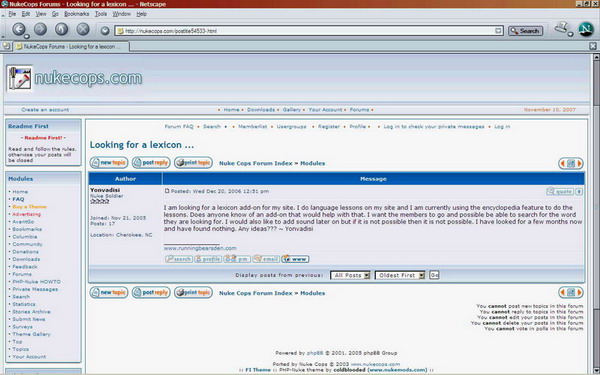Image resolution: width=600 pixels, height=375 pixels.
Task: Expand the URL bar history dropdown arrow
Action: (498, 31)
